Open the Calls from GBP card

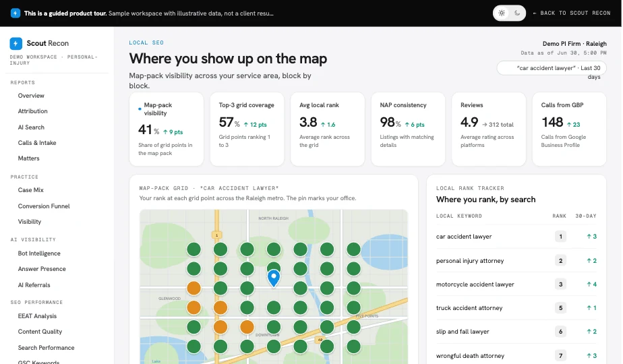click(x=569, y=129)
